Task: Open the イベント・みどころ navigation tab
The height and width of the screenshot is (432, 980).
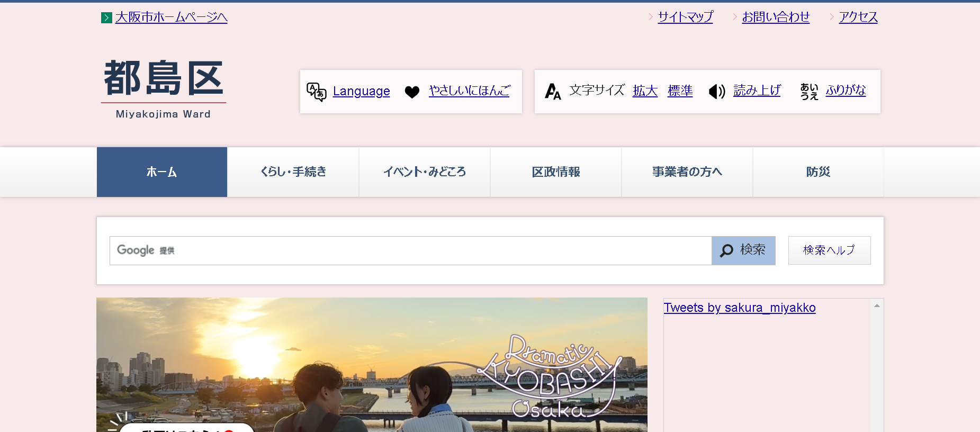Action: [425, 172]
